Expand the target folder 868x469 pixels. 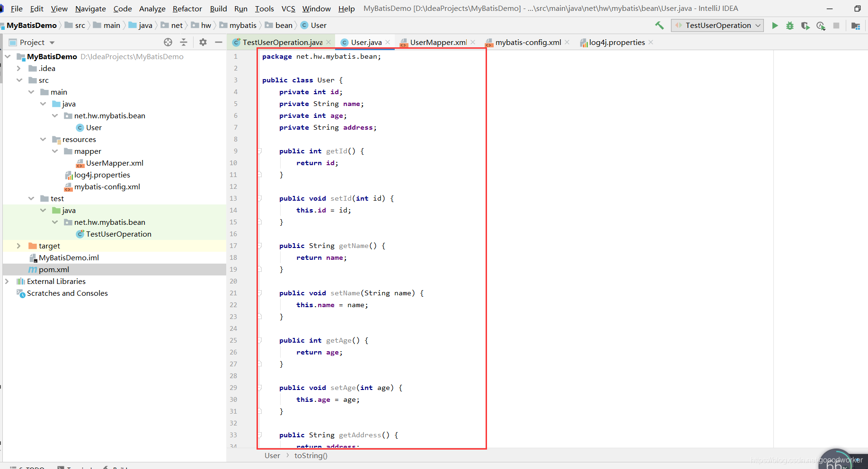pos(19,246)
